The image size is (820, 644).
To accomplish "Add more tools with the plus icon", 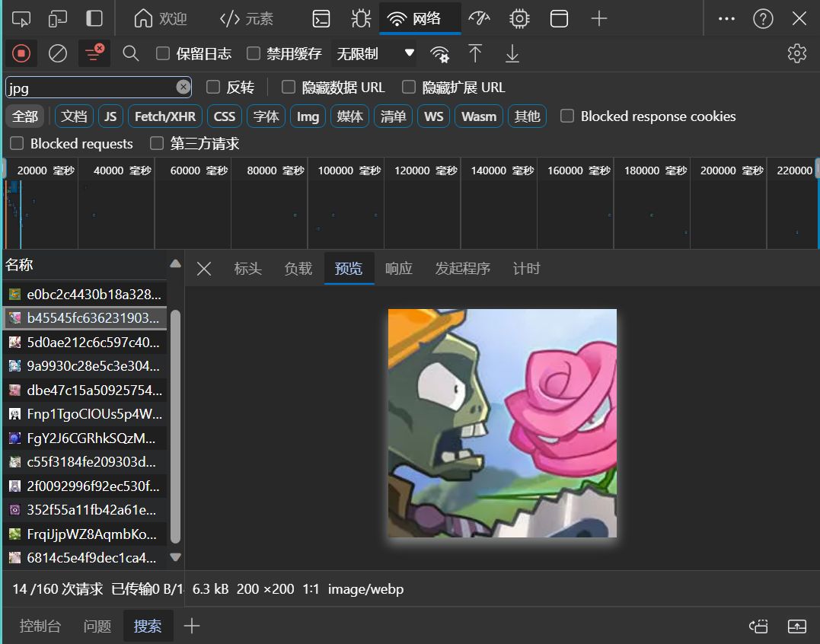I will click(598, 19).
